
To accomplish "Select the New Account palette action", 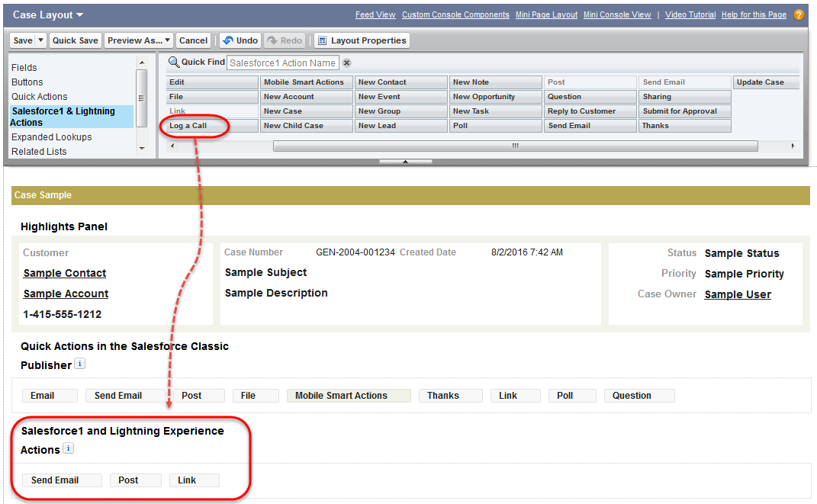I will [x=307, y=97].
